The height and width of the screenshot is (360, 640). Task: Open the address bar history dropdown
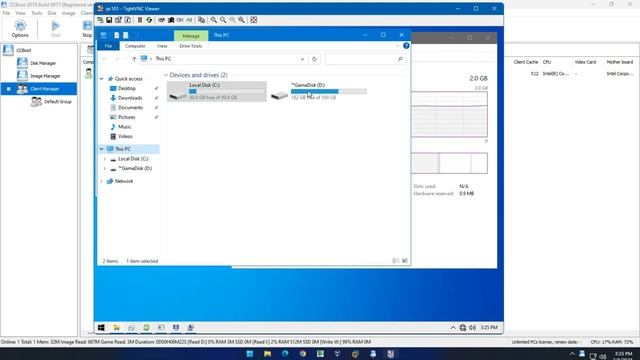click(x=302, y=59)
